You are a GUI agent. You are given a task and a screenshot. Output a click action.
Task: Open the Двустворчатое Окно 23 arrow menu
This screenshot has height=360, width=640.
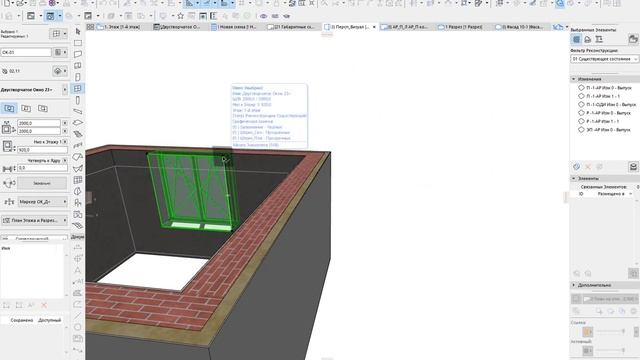pyautogui.click(x=64, y=89)
